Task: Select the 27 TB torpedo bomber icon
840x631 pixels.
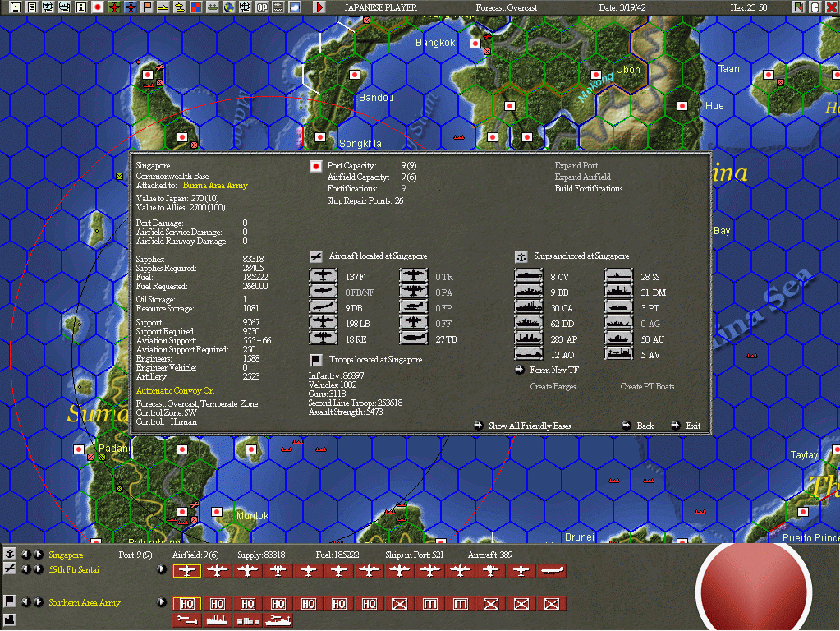Action: tap(414, 339)
